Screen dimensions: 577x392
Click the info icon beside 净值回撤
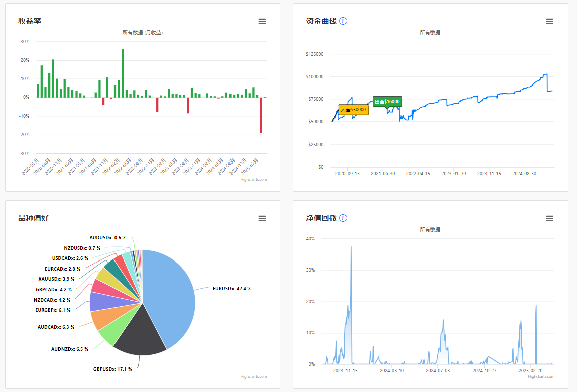pyautogui.click(x=343, y=218)
